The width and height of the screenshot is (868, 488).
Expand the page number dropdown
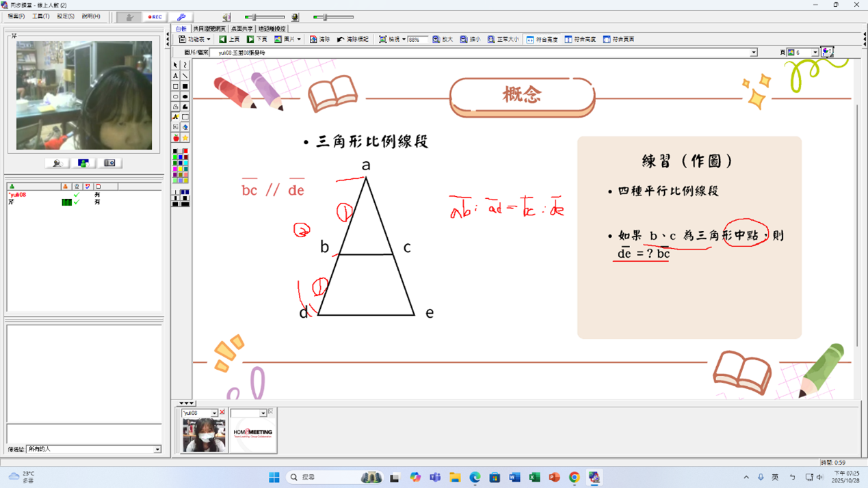pos(815,53)
